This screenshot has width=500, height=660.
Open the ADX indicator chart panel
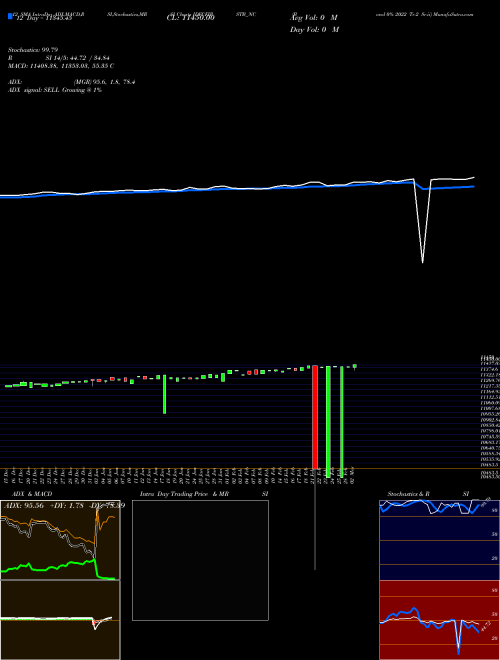pyautogui.click(x=60, y=540)
